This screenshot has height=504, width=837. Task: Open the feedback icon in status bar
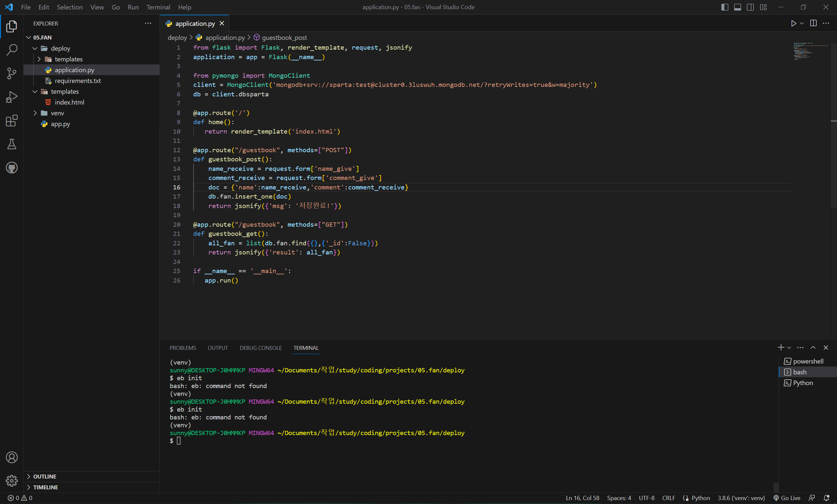[x=811, y=498]
